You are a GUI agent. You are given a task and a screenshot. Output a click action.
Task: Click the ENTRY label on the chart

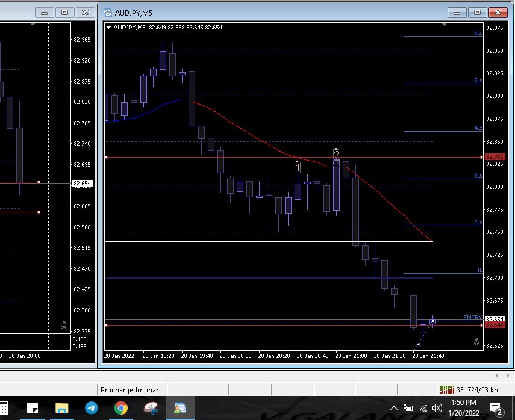[472, 317]
